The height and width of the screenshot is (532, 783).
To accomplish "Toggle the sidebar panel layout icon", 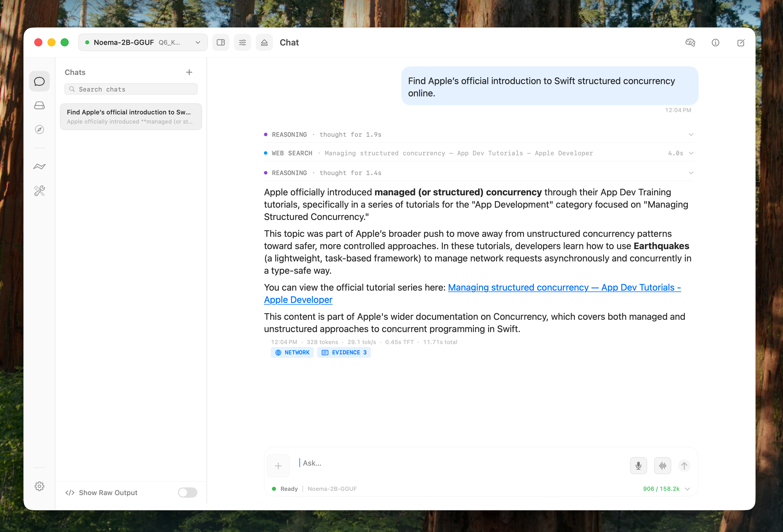I will coord(221,42).
